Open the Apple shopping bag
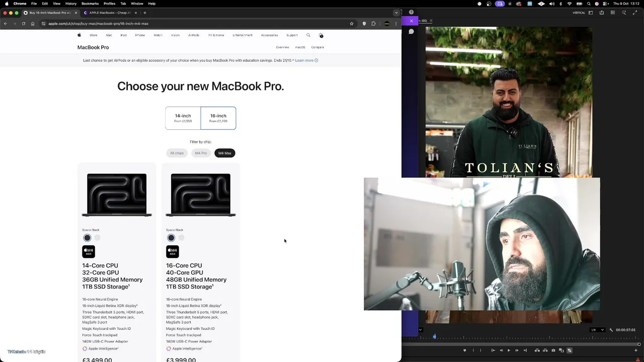644x362 pixels. (x=320, y=35)
